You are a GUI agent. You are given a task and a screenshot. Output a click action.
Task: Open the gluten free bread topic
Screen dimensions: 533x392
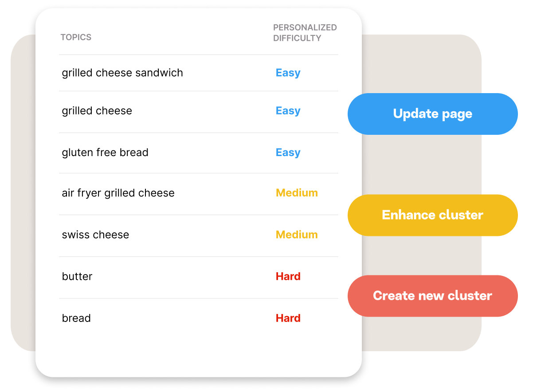tap(105, 153)
